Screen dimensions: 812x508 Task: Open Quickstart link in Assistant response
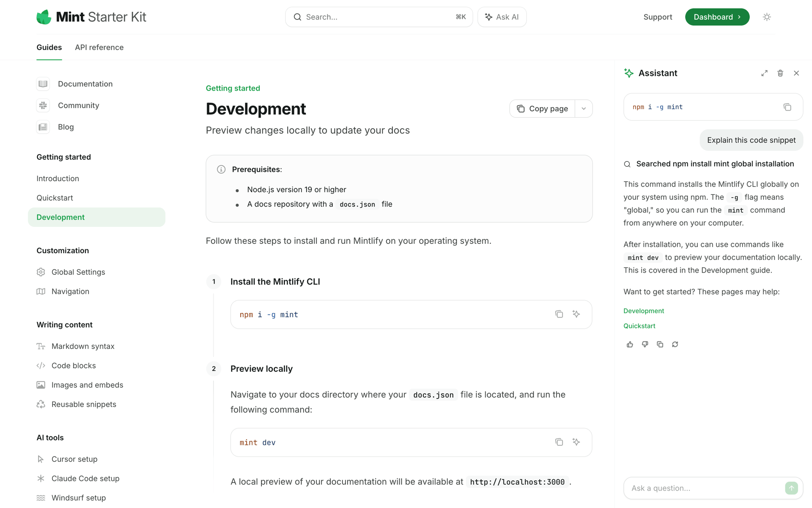(x=639, y=326)
